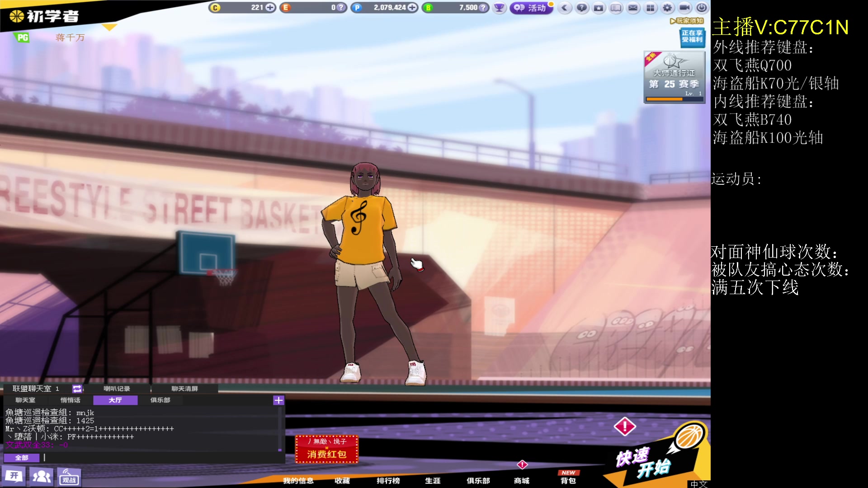Open the 排行榜 bottom menu
Image resolution: width=868 pixels, height=488 pixels.
pyautogui.click(x=388, y=480)
